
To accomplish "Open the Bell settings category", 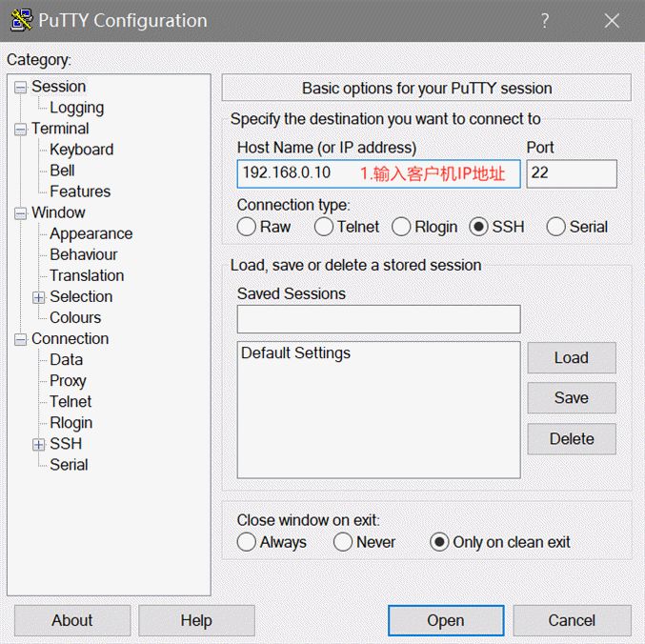I will pyautogui.click(x=62, y=171).
